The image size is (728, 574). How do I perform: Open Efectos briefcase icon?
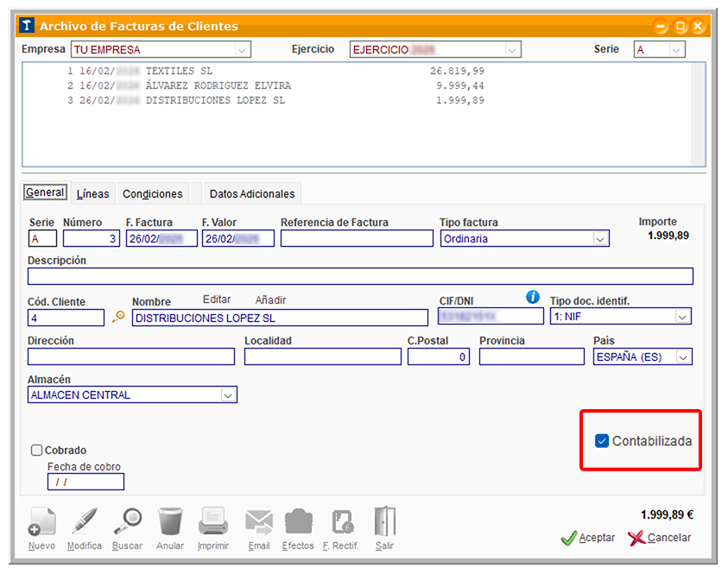pyautogui.click(x=299, y=523)
